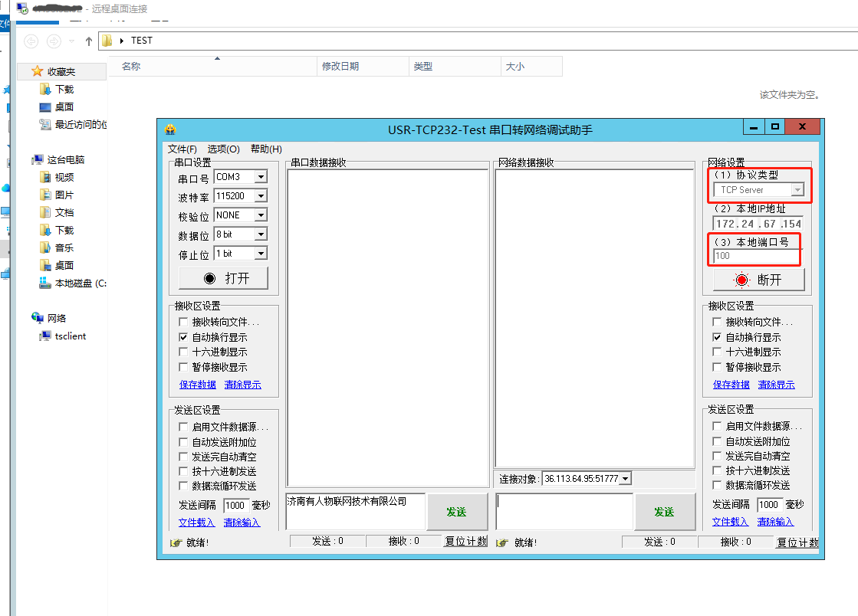The image size is (858, 616).
Task: Open the 视频 folder icon in sidebar
Action: [45, 177]
